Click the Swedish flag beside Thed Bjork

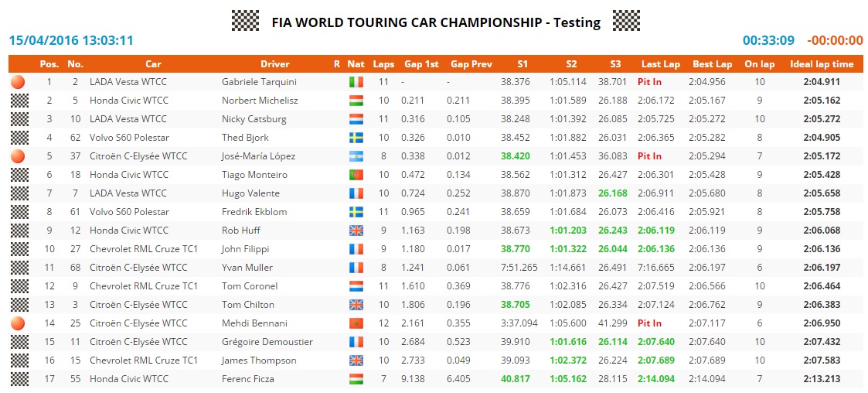356,138
